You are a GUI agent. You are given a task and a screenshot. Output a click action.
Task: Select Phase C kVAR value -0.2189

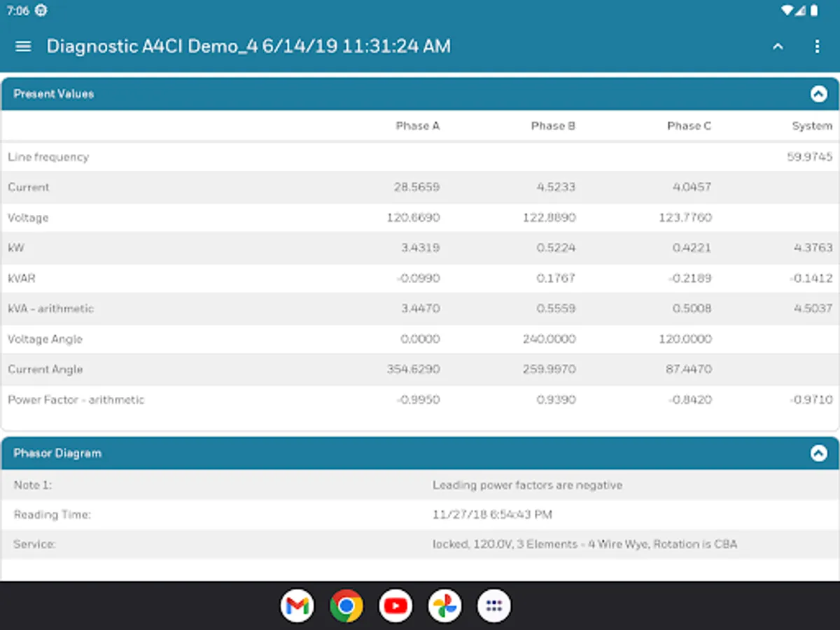(x=689, y=279)
